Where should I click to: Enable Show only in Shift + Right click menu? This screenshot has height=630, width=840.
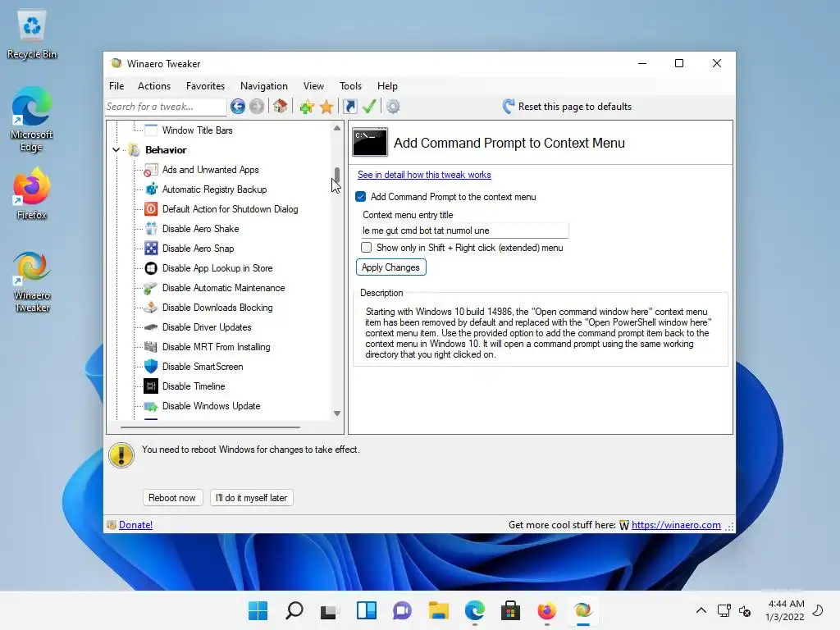tap(367, 248)
